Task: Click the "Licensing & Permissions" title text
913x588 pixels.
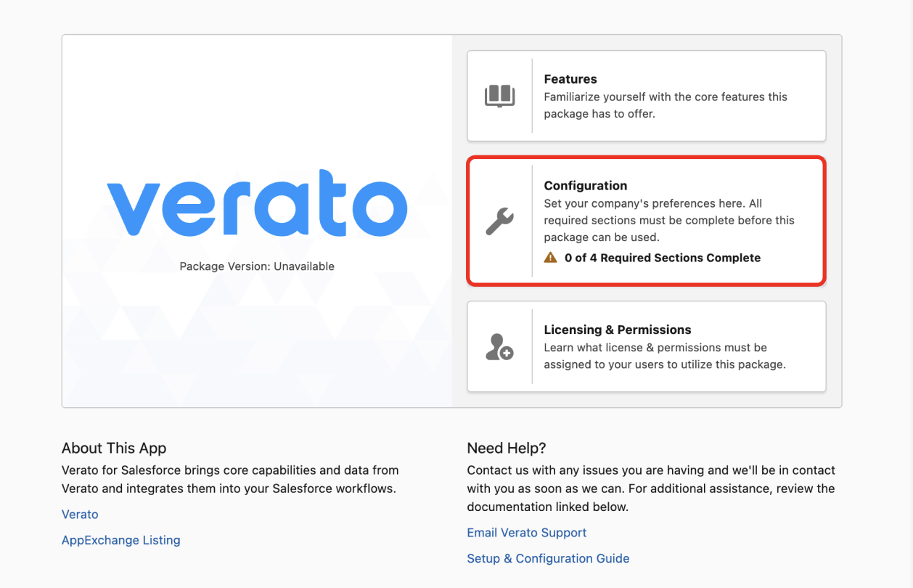Action: tap(618, 330)
